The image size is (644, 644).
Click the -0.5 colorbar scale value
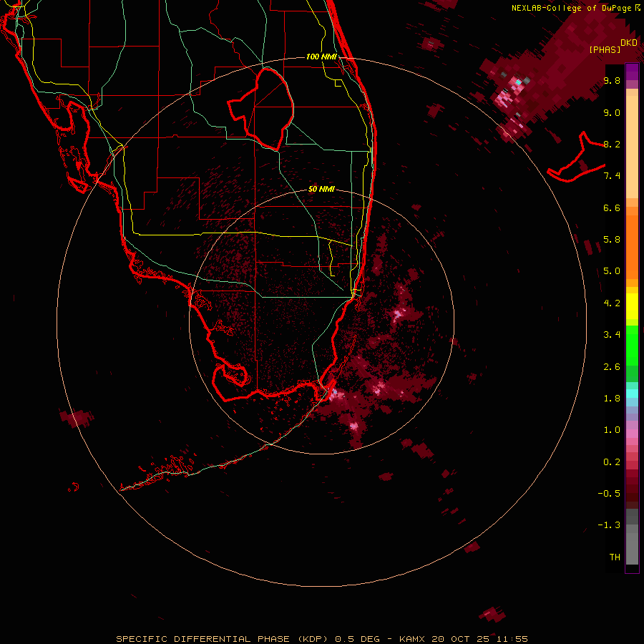pyautogui.click(x=609, y=494)
